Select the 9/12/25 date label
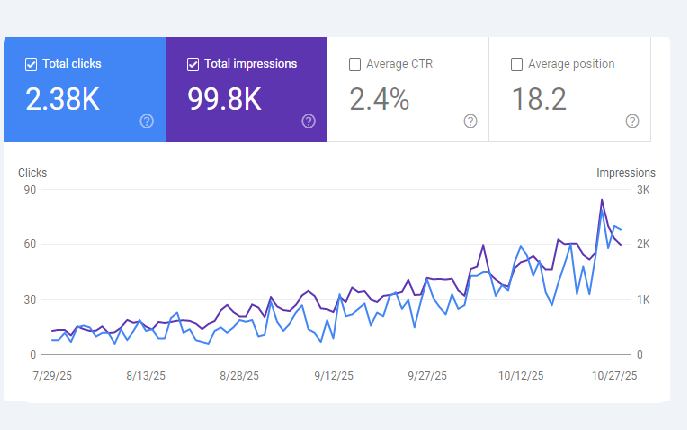The height and width of the screenshot is (430, 687). 333,376
